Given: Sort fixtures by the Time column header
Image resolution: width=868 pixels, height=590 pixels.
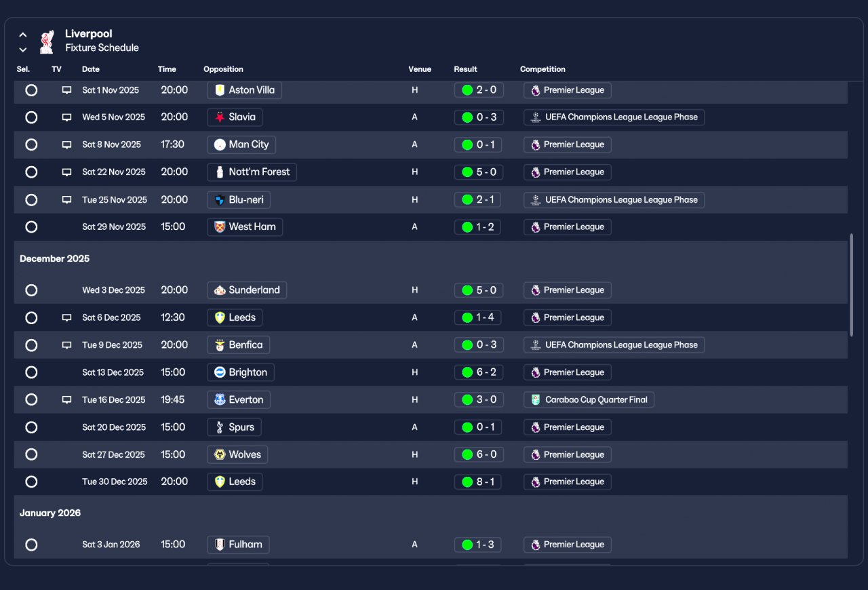Looking at the screenshot, I should coord(167,69).
